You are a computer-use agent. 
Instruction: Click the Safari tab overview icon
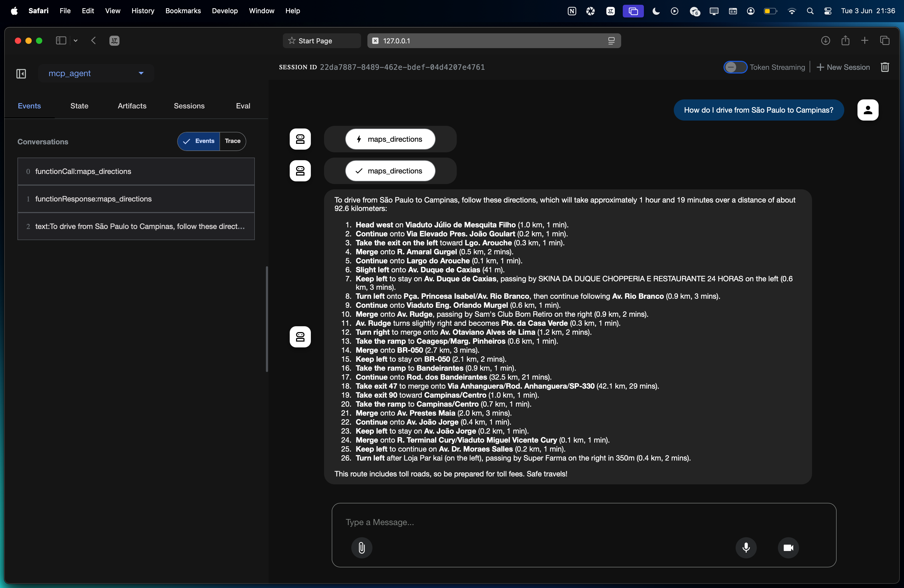885,41
